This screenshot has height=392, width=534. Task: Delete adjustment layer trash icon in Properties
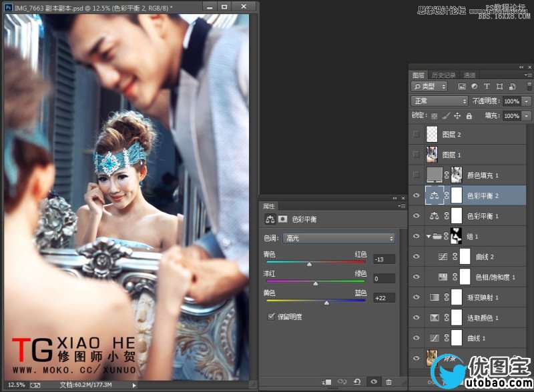389,382
